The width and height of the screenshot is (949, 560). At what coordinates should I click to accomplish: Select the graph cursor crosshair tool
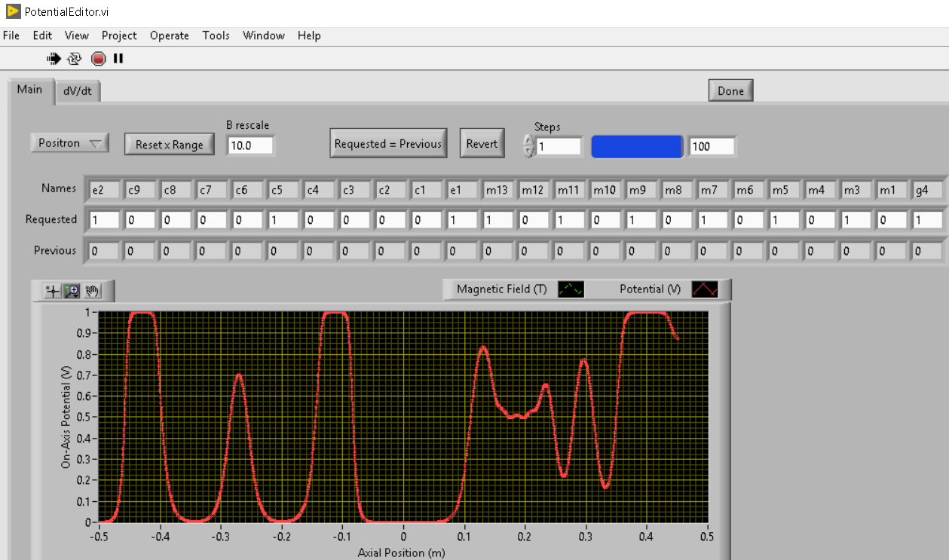coord(52,291)
